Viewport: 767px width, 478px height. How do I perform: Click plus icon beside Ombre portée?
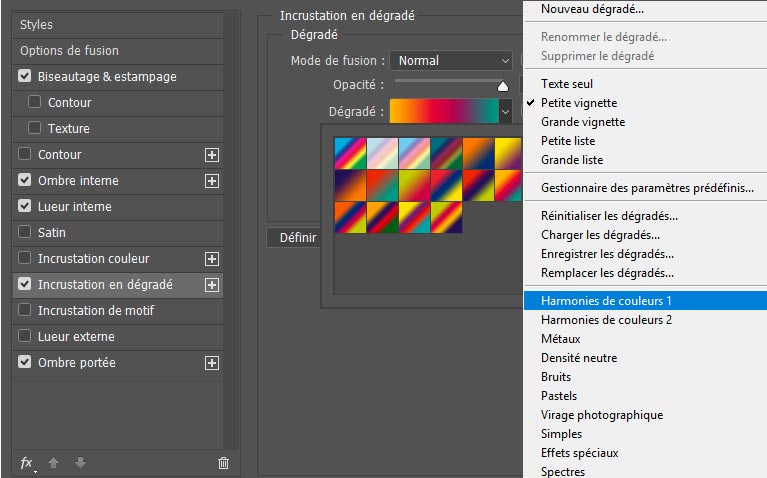click(211, 363)
